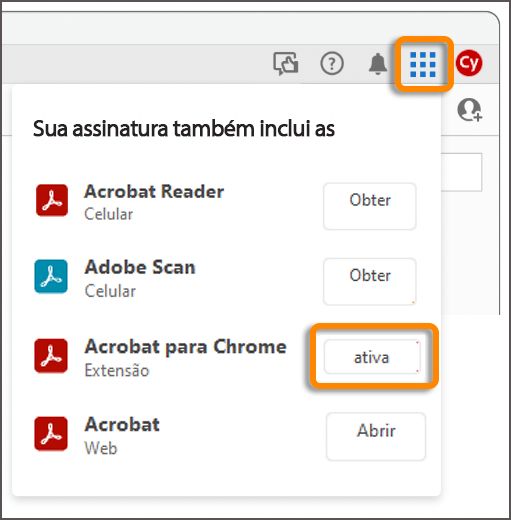Click the Web label under Acrobat
The height and width of the screenshot is (520, 511).
click(101, 448)
